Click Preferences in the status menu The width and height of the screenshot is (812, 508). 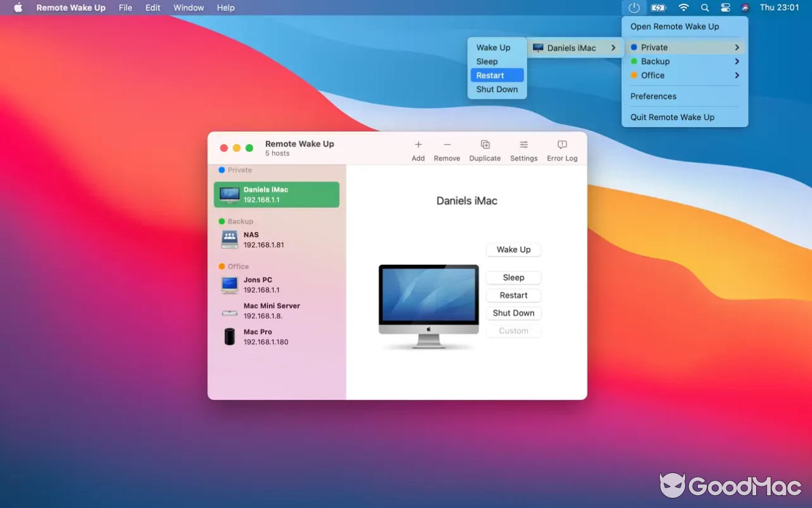[x=653, y=97]
